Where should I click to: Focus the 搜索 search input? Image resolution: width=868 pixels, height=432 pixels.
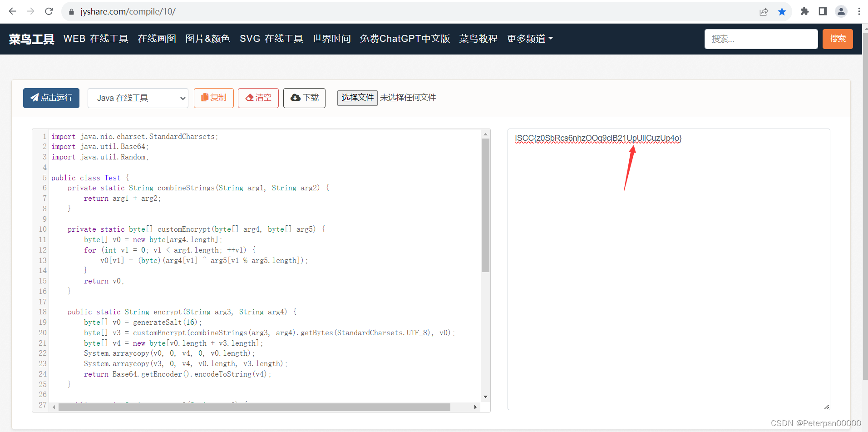pyautogui.click(x=761, y=39)
